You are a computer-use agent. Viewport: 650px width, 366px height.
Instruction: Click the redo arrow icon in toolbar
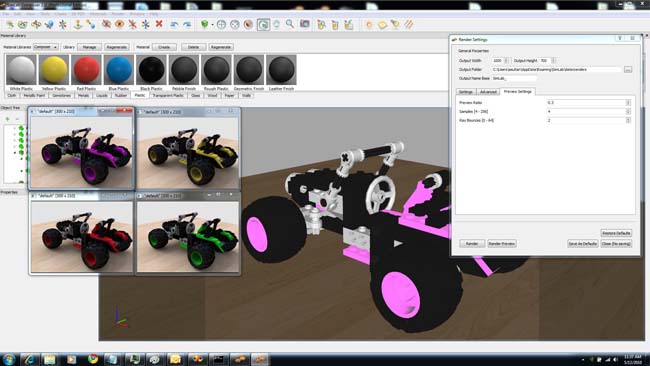[x=187, y=24]
